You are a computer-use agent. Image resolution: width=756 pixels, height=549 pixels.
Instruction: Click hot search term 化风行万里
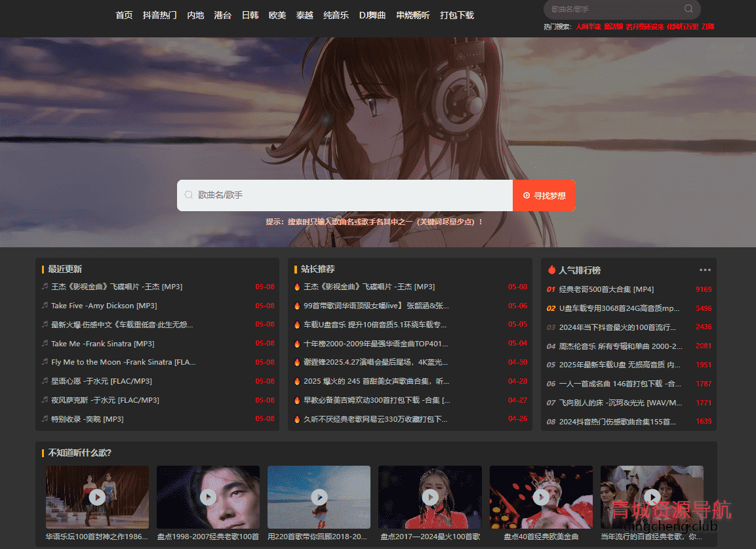pos(682,26)
